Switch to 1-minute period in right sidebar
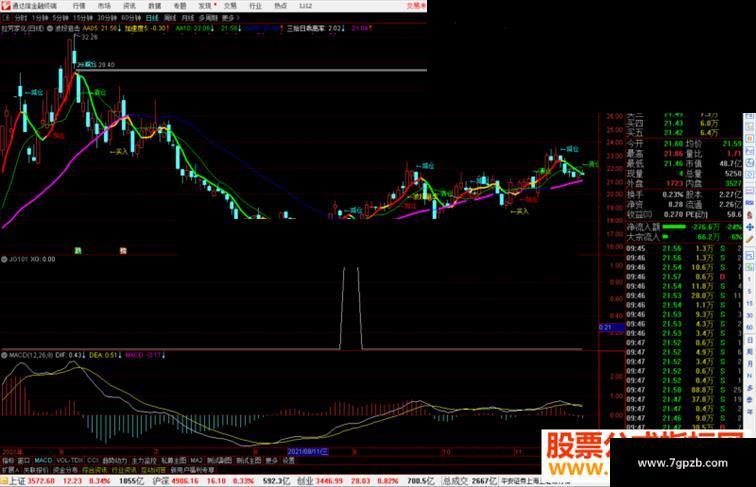The height and width of the screenshot is (487, 756). [x=749, y=279]
